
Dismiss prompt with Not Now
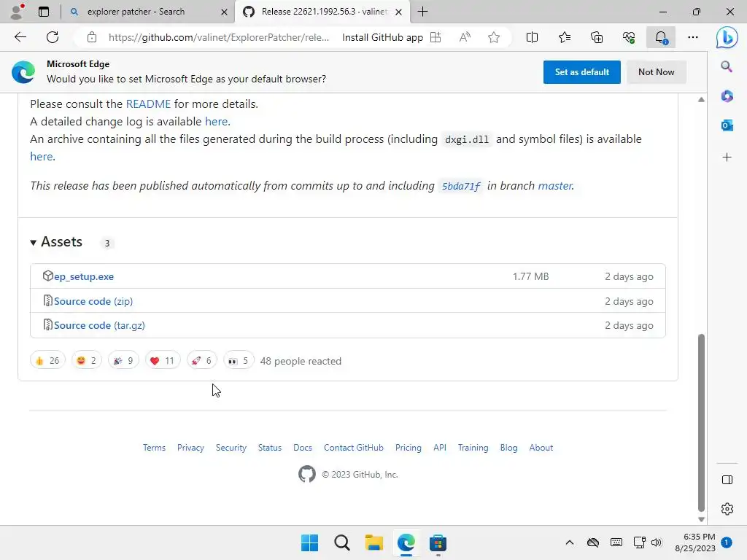[656, 72]
